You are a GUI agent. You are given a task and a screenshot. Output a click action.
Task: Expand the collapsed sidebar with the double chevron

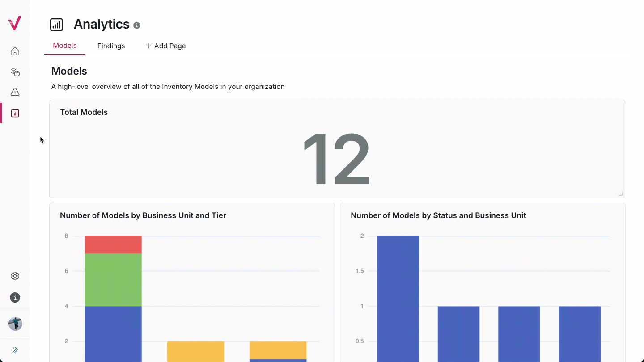(15, 349)
